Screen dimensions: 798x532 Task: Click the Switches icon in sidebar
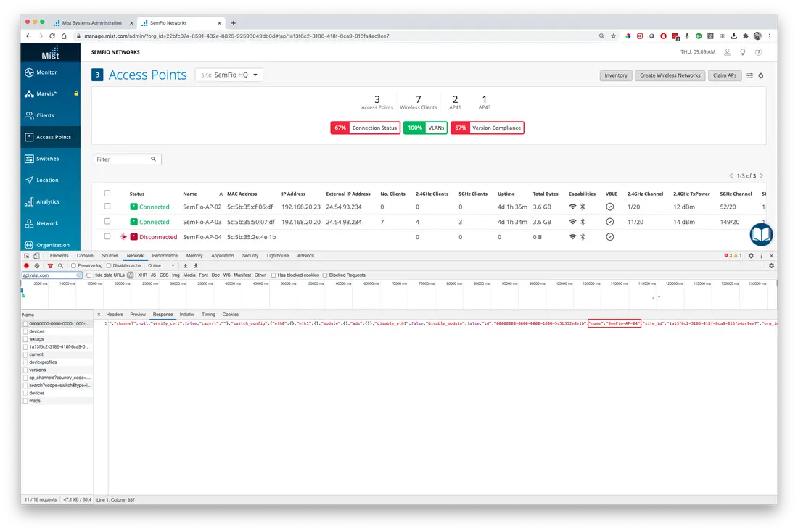tap(29, 159)
